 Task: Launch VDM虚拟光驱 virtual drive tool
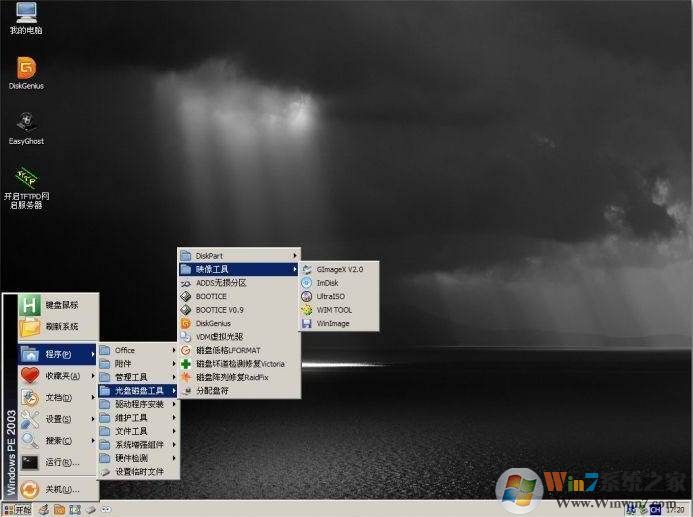coord(239,337)
